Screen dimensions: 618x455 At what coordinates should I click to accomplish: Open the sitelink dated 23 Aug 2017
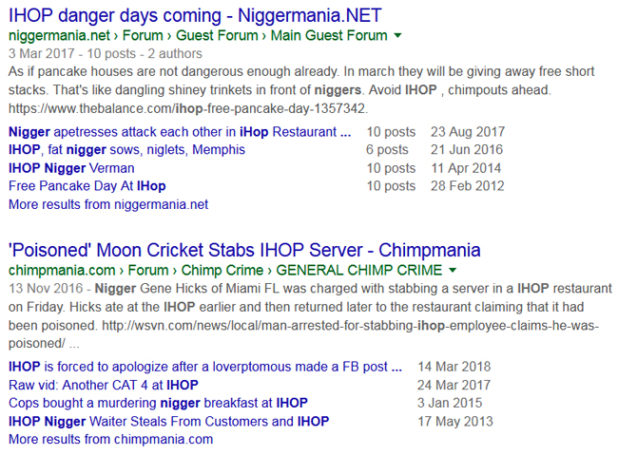(x=180, y=132)
